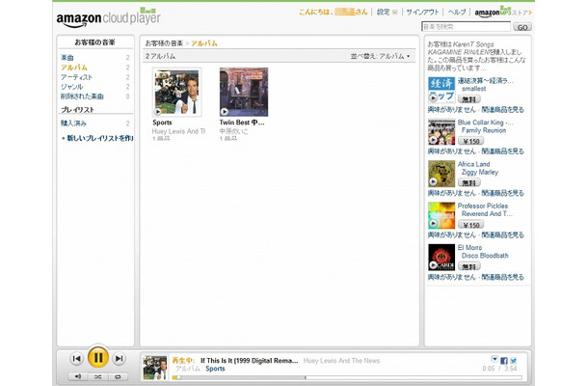Open the 連結決算 recommendation title

click(485, 81)
